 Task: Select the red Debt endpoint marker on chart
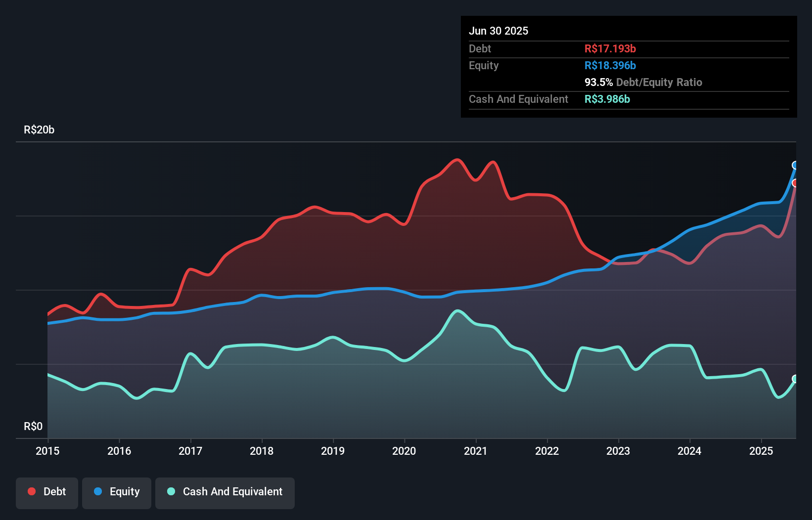pyautogui.click(x=795, y=183)
